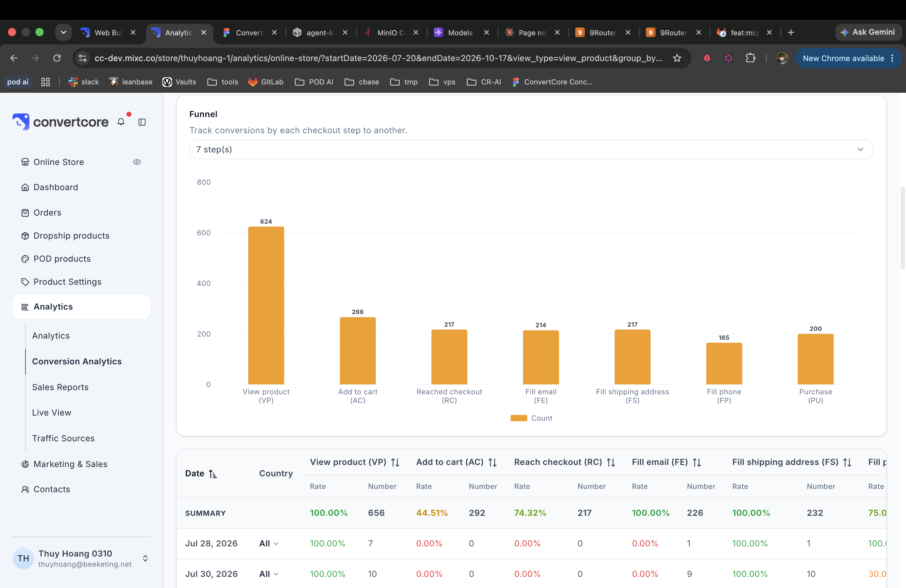This screenshot has height=588, width=906.
Task: Click the browser address bar URL
Action: (378, 58)
